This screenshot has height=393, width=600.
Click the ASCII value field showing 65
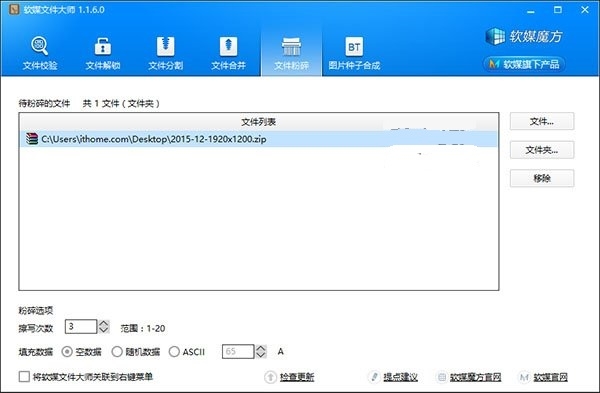pos(238,351)
